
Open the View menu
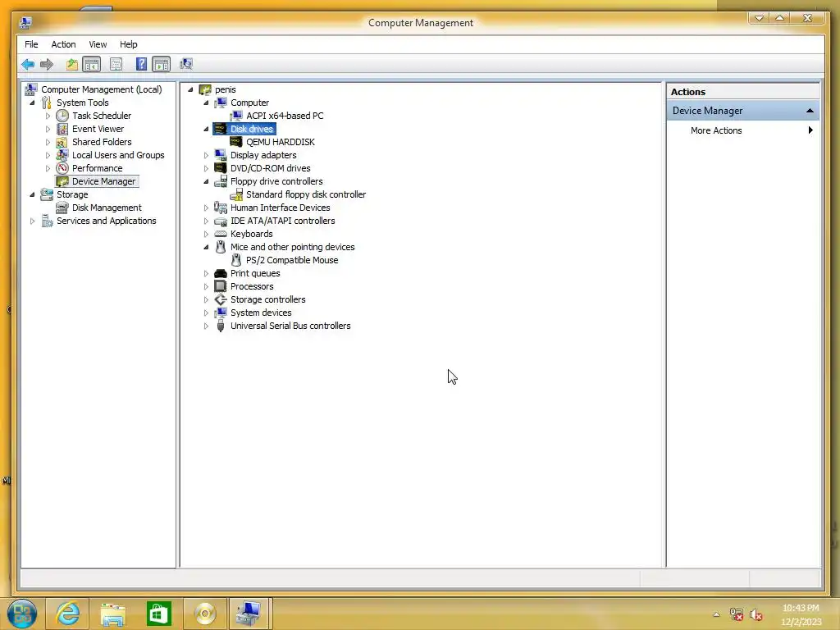tap(98, 44)
